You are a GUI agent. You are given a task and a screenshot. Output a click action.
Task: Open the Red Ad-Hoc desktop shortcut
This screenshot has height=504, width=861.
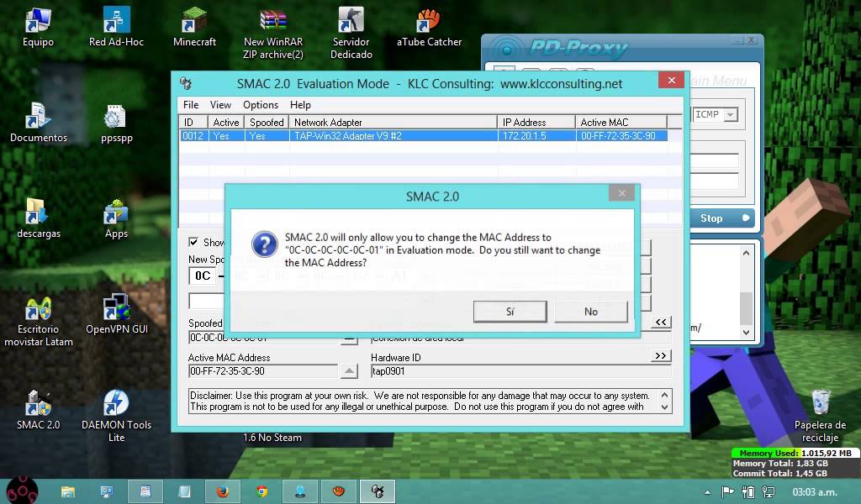pos(116,27)
